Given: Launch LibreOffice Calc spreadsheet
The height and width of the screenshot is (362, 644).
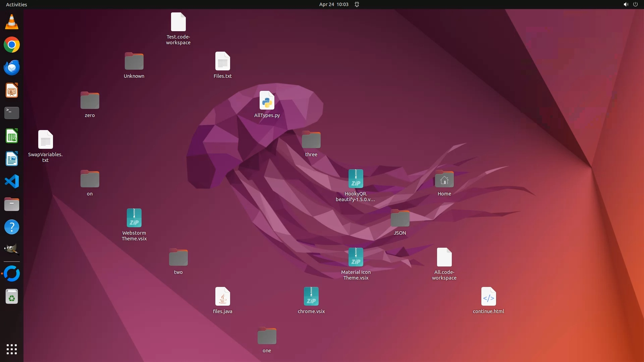Looking at the screenshot, I should click(12, 136).
